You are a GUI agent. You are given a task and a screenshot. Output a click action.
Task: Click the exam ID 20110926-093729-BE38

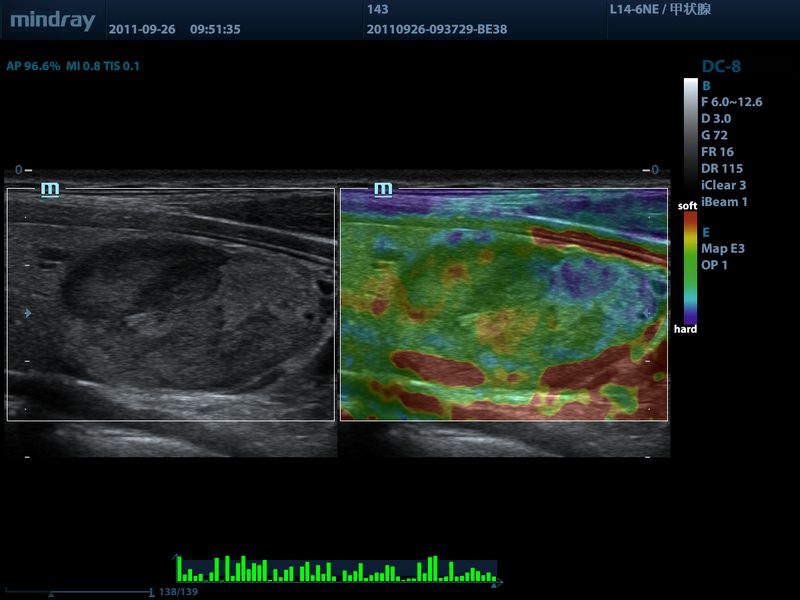tap(437, 29)
